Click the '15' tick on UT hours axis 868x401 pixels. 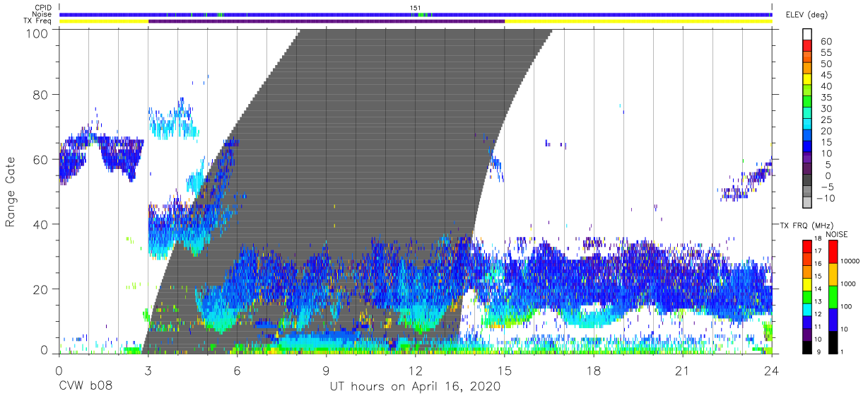click(x=505, y=371)
